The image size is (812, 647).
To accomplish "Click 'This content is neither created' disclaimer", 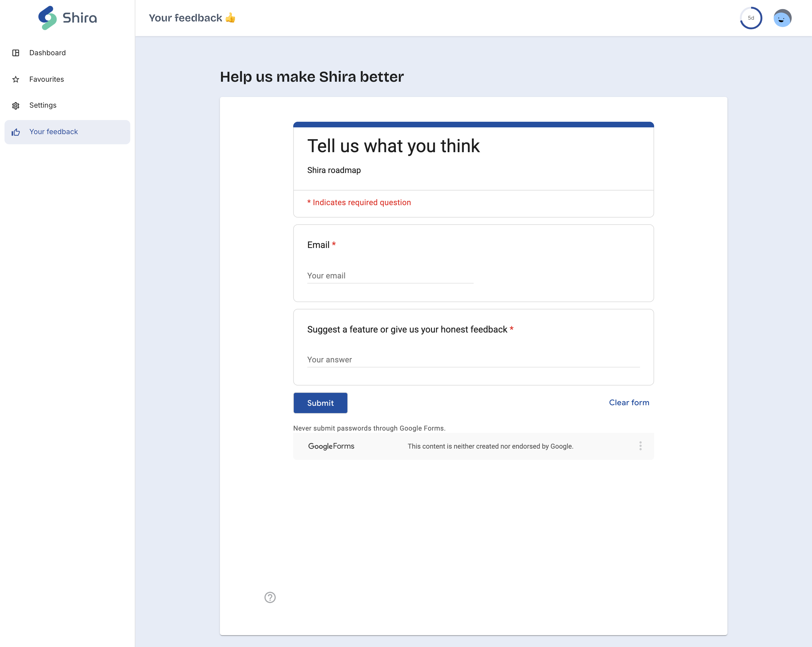I will point(490,446).
